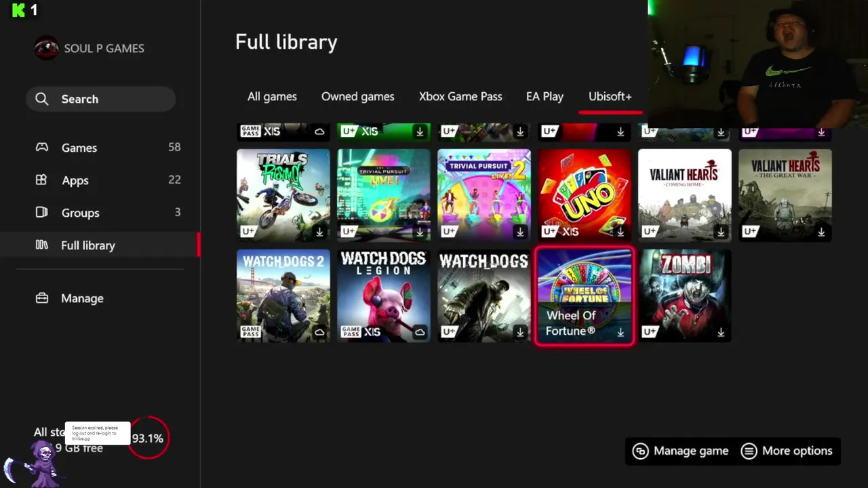The image size is (868, 488).
Task: Click cloud icon on Watch Dogs 2 tile
Action: (319, 332)
